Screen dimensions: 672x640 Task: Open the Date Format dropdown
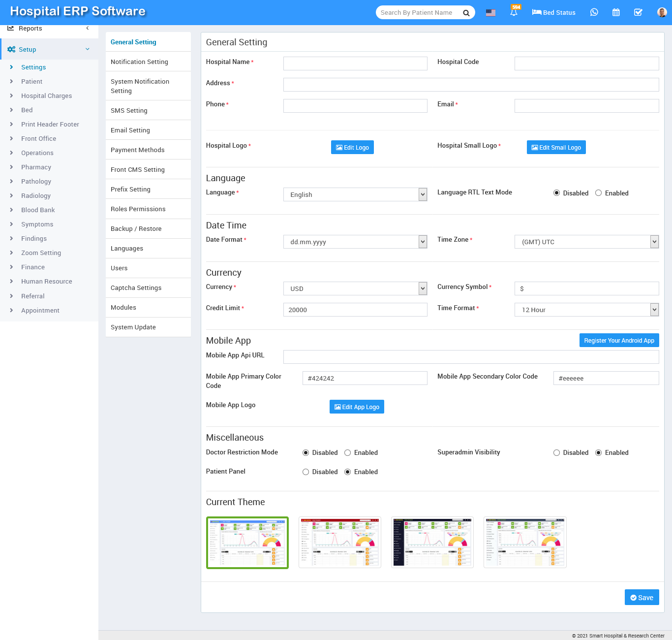tap(355, 242)
